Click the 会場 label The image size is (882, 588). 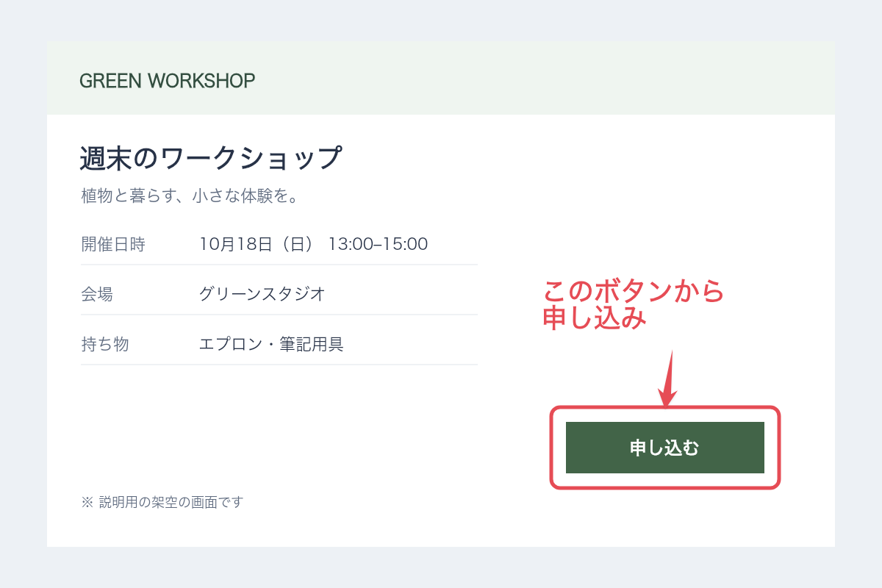(x=97, y=294)
